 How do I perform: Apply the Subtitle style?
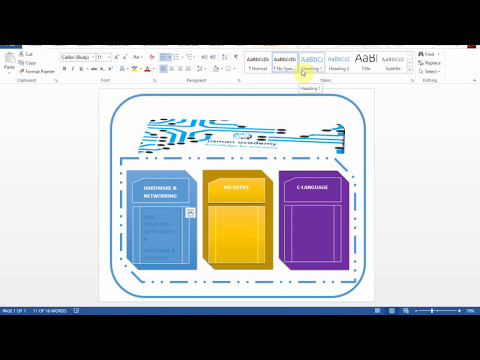pyautogui.click(x=393, y=63)
